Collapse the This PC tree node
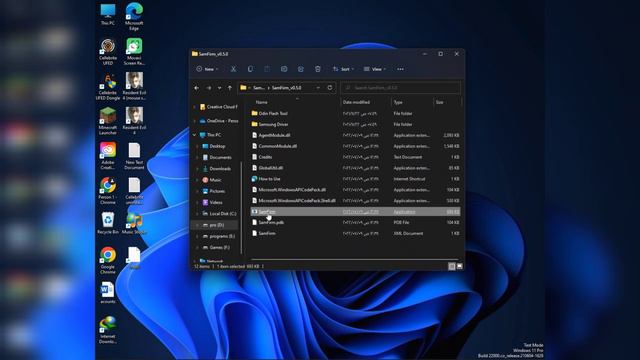640x360 pixels. pos(195,135)
